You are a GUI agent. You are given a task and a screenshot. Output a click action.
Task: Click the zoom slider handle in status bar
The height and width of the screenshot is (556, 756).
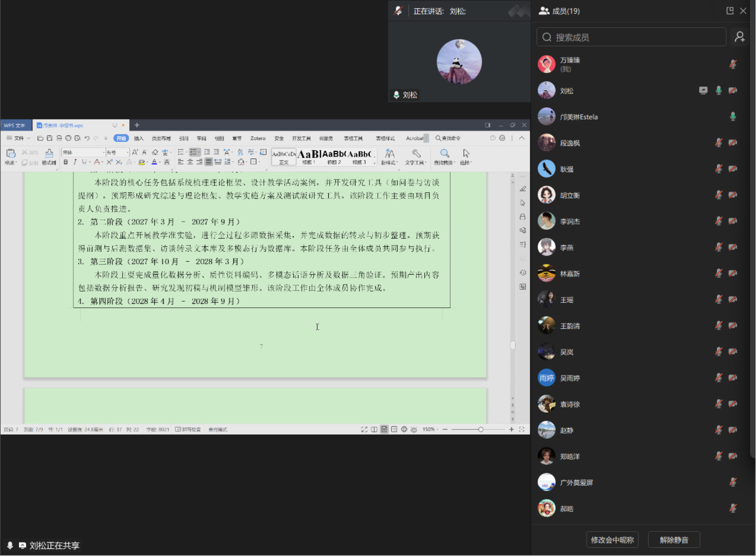pos(481,429)
